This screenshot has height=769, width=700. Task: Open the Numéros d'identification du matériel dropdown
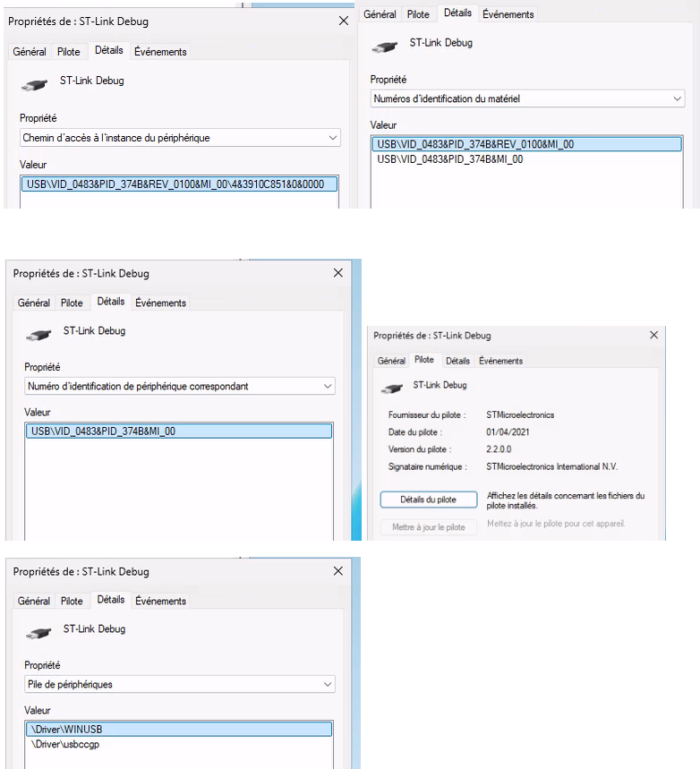coord(527,98)
